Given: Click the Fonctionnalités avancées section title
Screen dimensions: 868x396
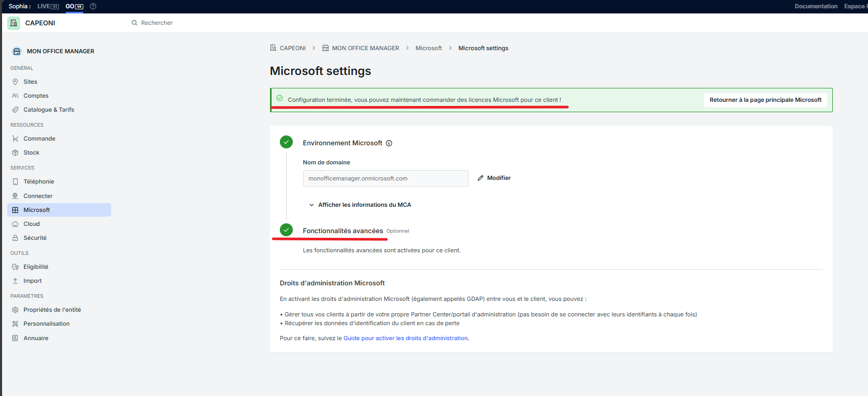Looking at the screenshot, I should (343, 231).
